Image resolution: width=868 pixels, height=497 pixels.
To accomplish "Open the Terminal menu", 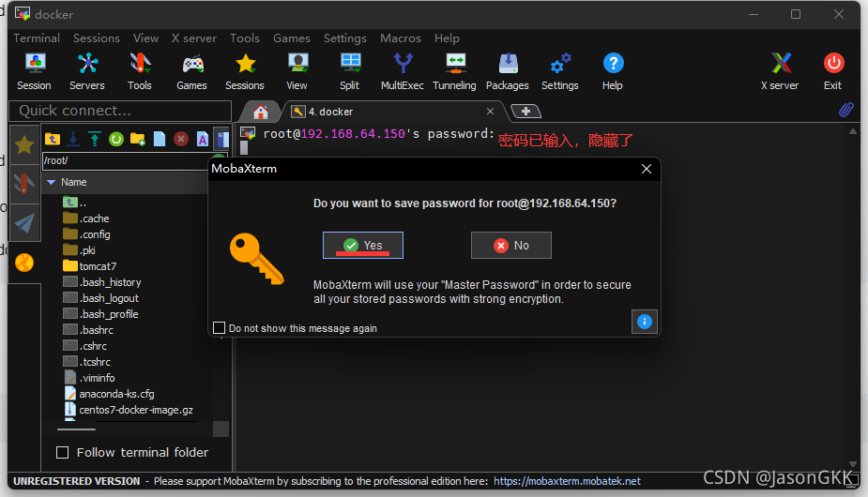I will 37,38.
